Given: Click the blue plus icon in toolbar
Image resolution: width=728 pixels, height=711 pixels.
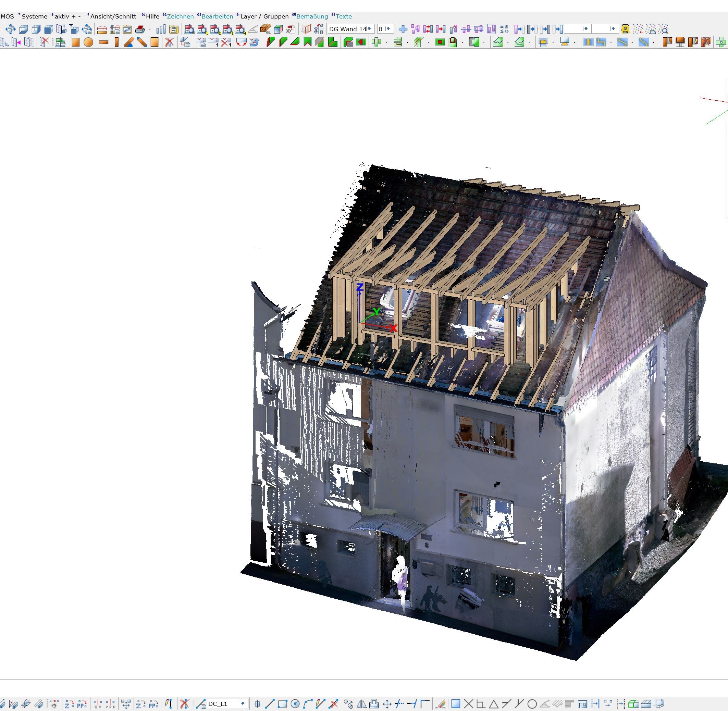Looking at the screenshot, I should click(403, 29).
